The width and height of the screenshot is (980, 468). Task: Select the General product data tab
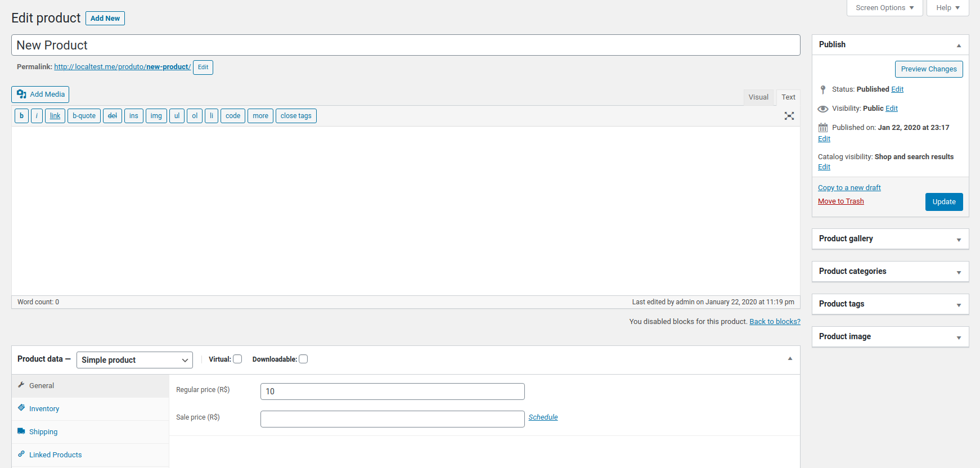tap(90, 386)
